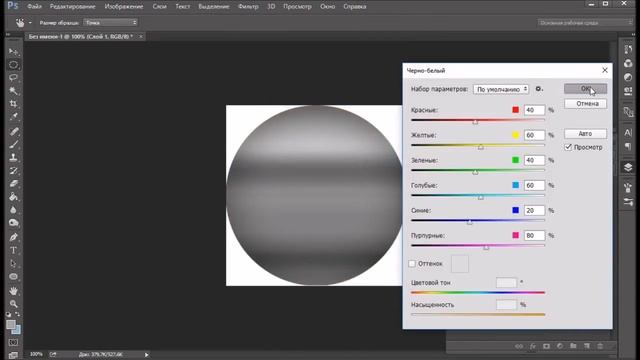640x360 pixels.
Task: Open the Слои menu
Action: [x=159, y=7]
